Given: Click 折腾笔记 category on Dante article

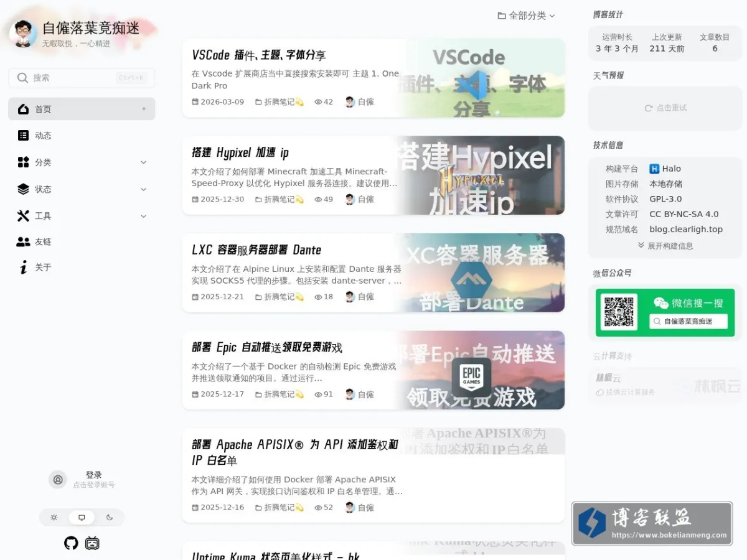Looking at the screenshot, I should [280, 297].
